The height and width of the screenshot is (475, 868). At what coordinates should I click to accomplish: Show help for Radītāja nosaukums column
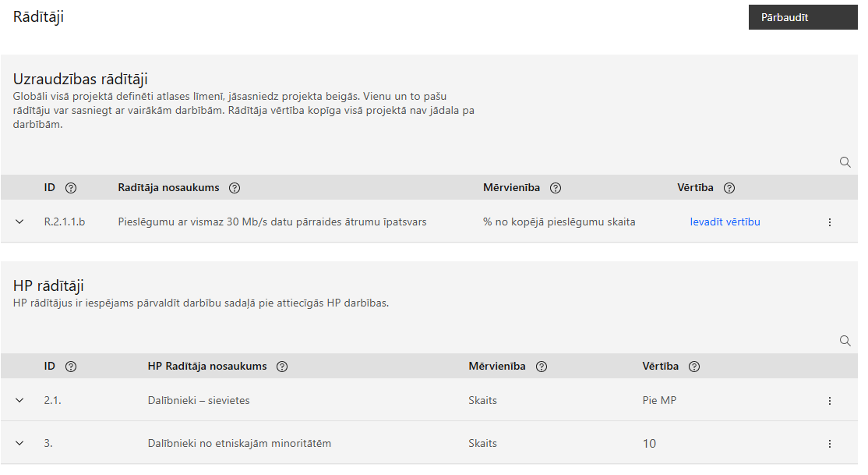tap(235, 188)
